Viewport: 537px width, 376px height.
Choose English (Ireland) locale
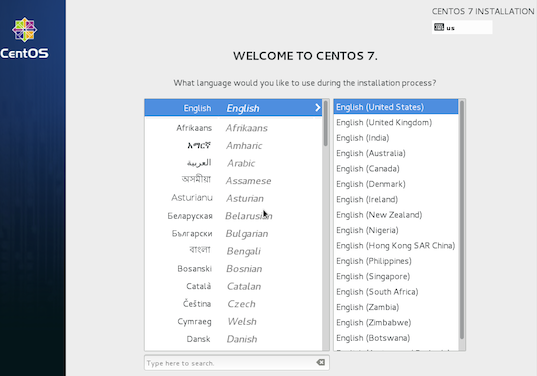pos(396,199)
